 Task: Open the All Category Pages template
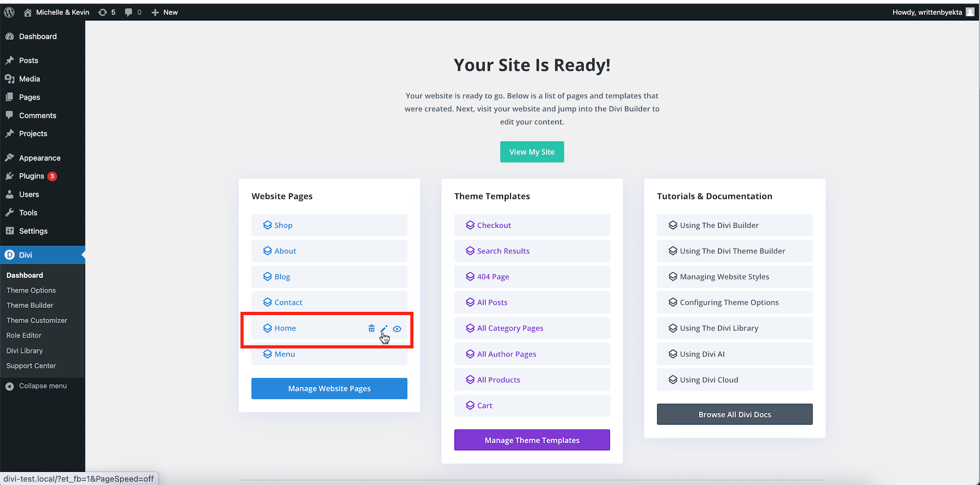coord(532,328)
